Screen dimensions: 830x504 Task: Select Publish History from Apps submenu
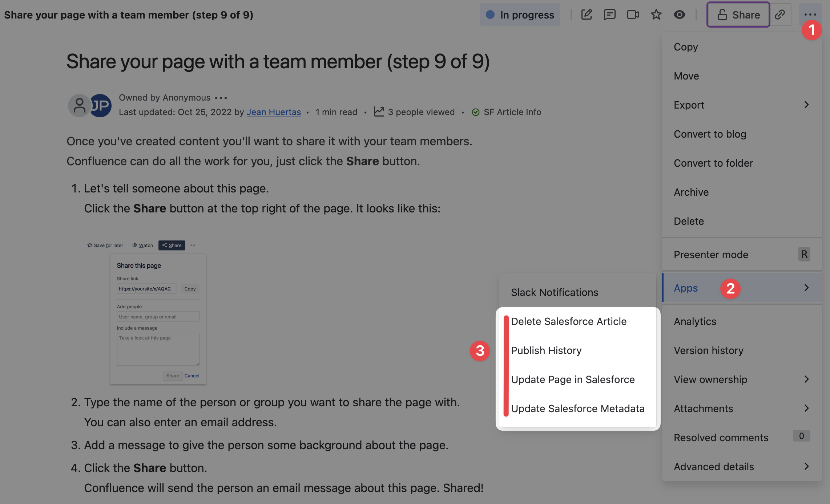point(546,350)
